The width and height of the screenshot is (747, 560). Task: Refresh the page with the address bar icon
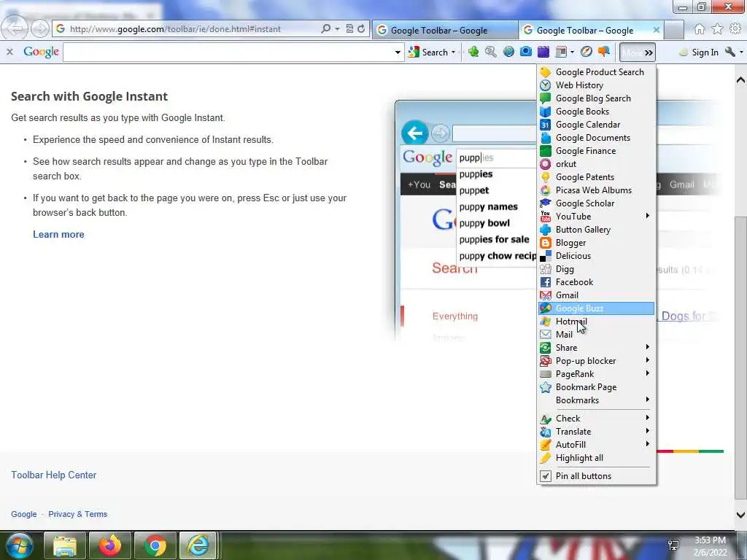coord(361,29)
